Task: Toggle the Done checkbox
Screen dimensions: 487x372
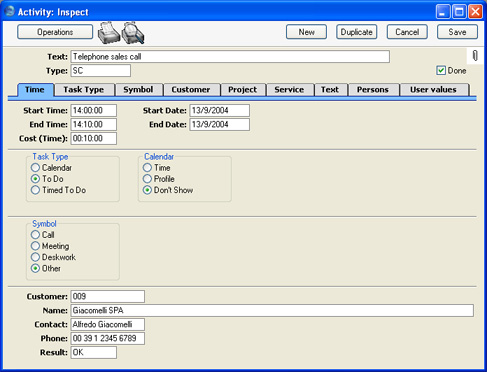Action: pos(441,70)
